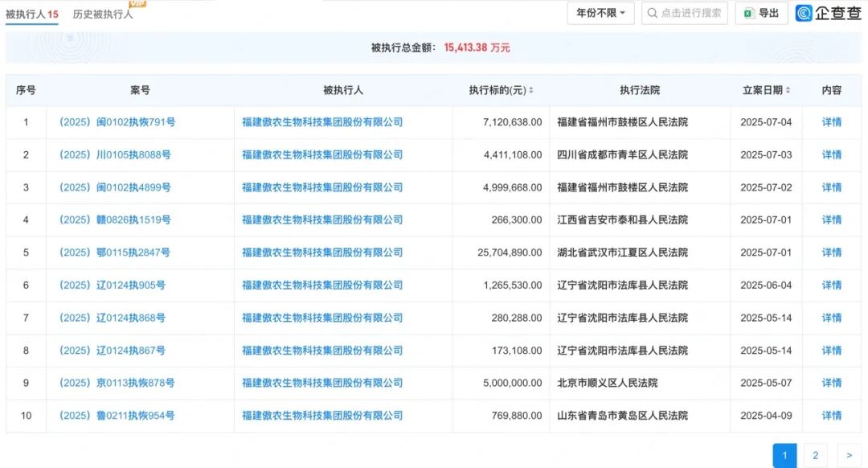Image resolution: width=868 pixels, height=468 pixels.
Task: Sort by 立案日期 column arrows
Action: (x=788, y=90)
